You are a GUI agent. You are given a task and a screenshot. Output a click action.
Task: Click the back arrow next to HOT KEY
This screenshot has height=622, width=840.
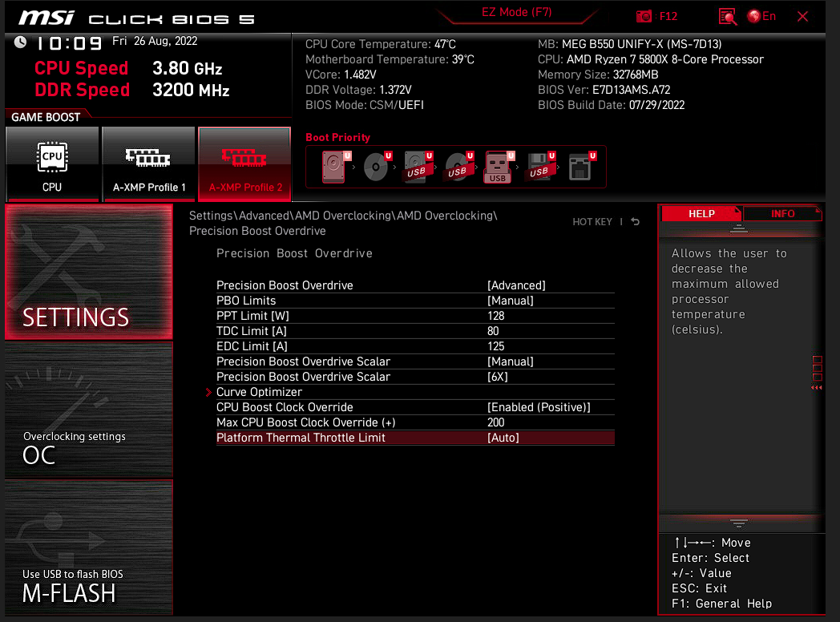pos(636,222)
